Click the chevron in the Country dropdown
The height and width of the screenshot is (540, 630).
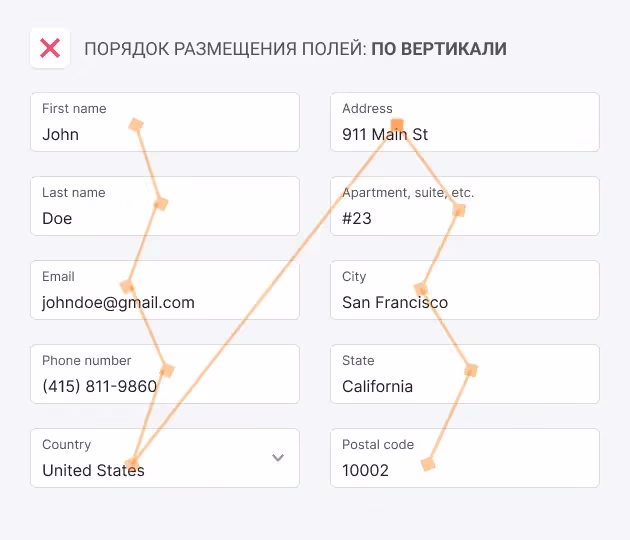pos(278,458)
